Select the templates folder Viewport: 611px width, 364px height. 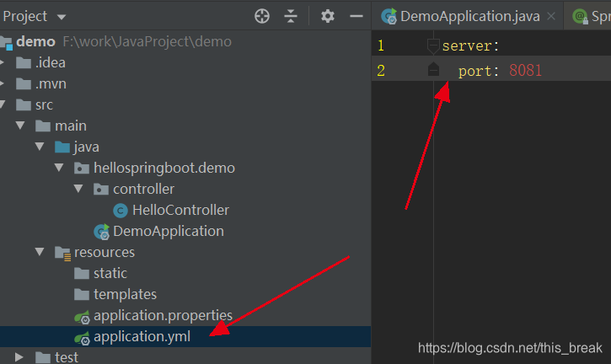tap(125, 294)
